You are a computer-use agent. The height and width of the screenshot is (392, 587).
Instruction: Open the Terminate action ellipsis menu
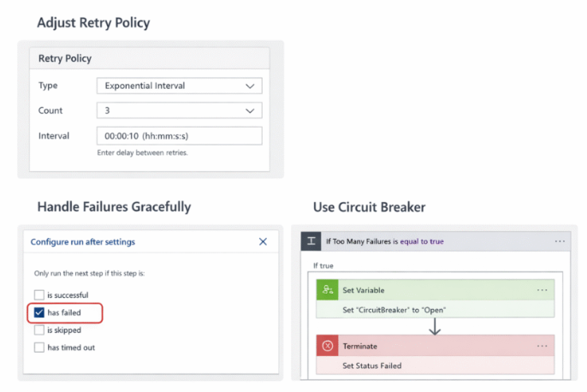[x=542, y=346]
